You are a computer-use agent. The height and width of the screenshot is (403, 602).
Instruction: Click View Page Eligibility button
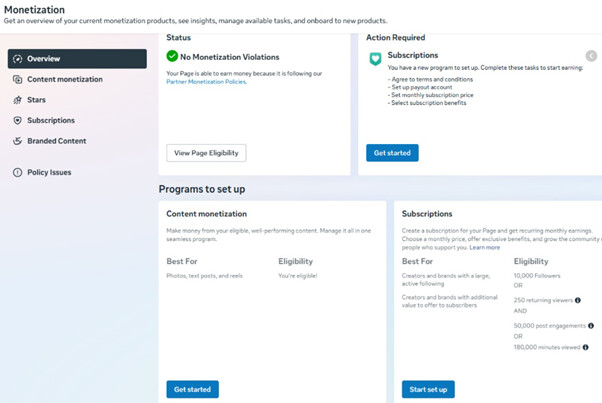206,153
